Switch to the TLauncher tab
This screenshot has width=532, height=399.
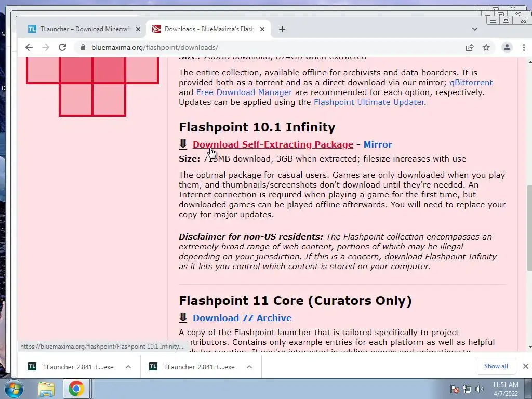(84, 29)
